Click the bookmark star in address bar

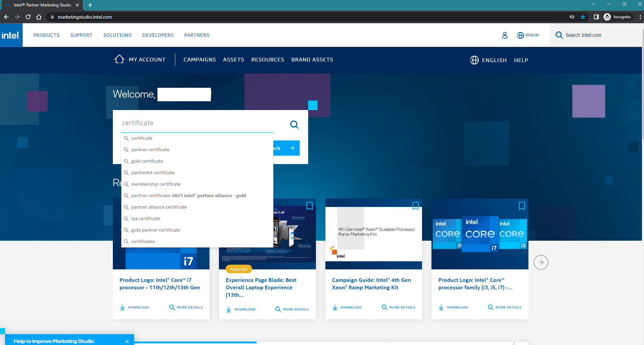(583, 17)
